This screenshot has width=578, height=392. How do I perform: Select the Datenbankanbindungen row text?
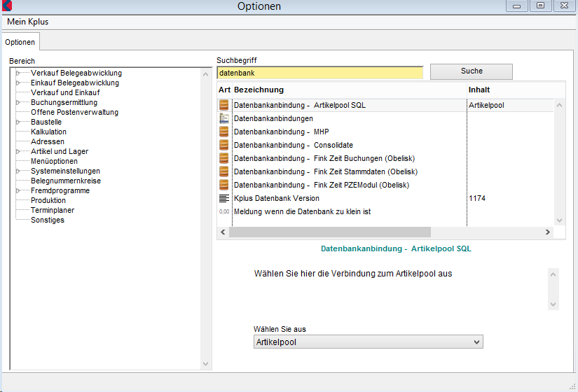[x=273, y=118]
